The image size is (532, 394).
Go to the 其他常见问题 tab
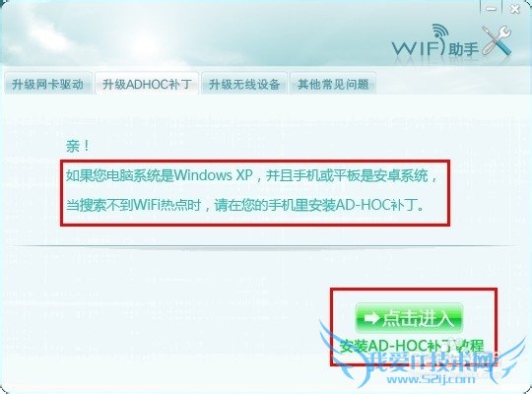click(x=333, y=84)
